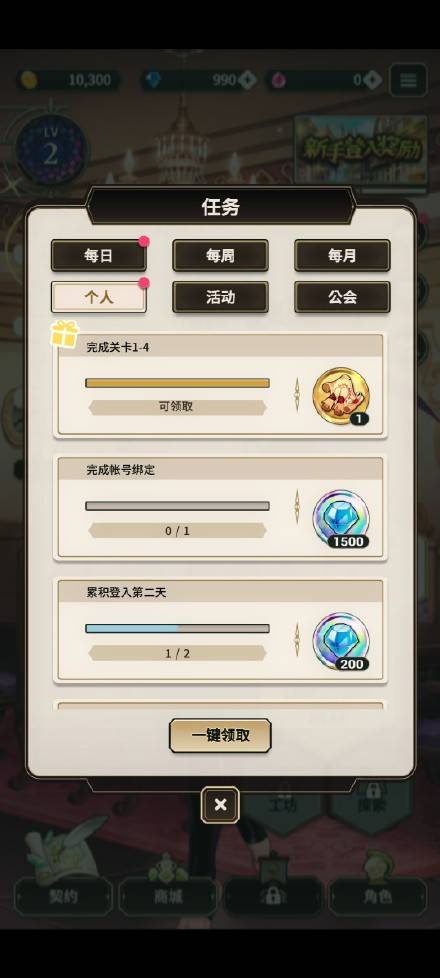Tap the 1500 diamond reward icon

coord(341,519)
